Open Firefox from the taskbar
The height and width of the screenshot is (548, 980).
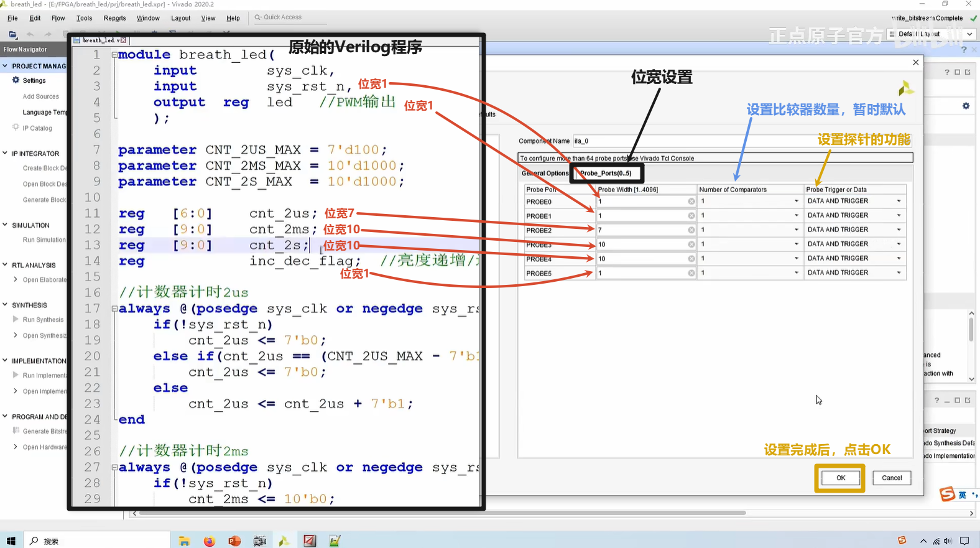(x=210, y=541)
